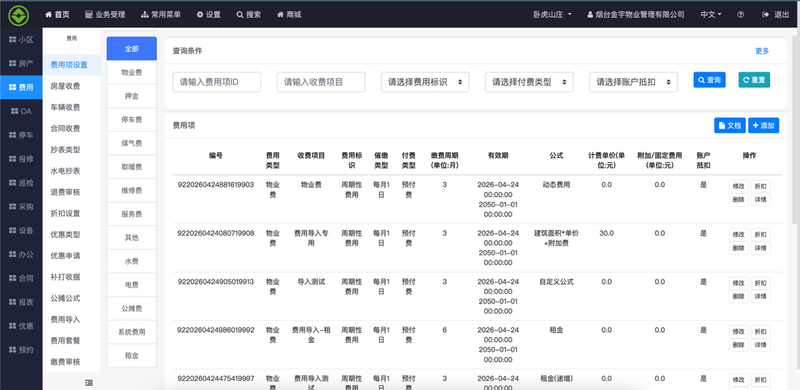Click the 请输入费用项ID input field

click(217, 82)
